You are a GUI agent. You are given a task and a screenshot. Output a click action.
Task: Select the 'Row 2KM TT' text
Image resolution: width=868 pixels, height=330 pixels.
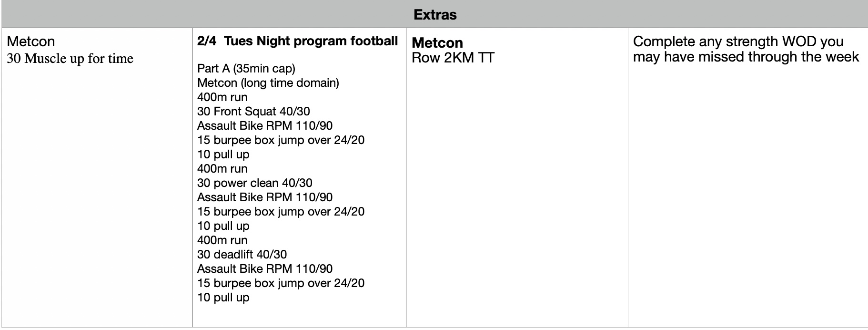(x=453, y=58)
